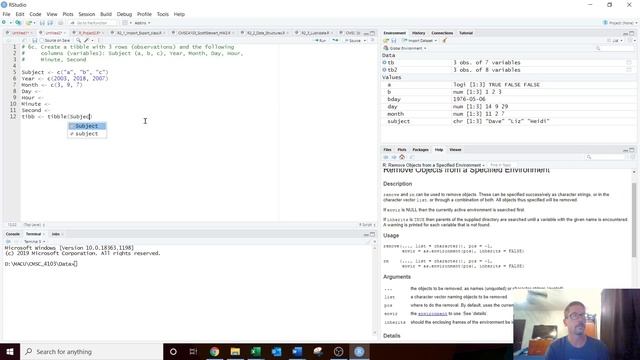The height and width of the screenshot is (360, 640).
Task: Switch to the Connections tab
Action: (442, 33)
